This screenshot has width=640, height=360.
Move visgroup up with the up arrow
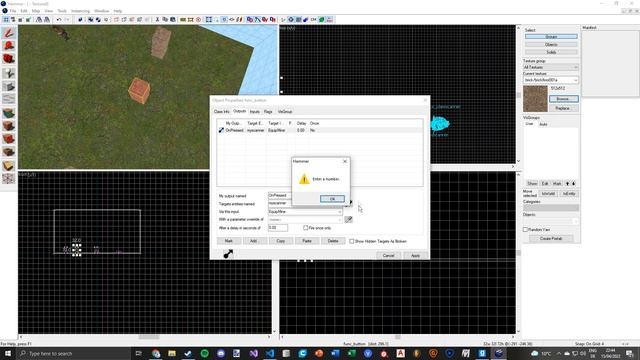click(567, 184)
